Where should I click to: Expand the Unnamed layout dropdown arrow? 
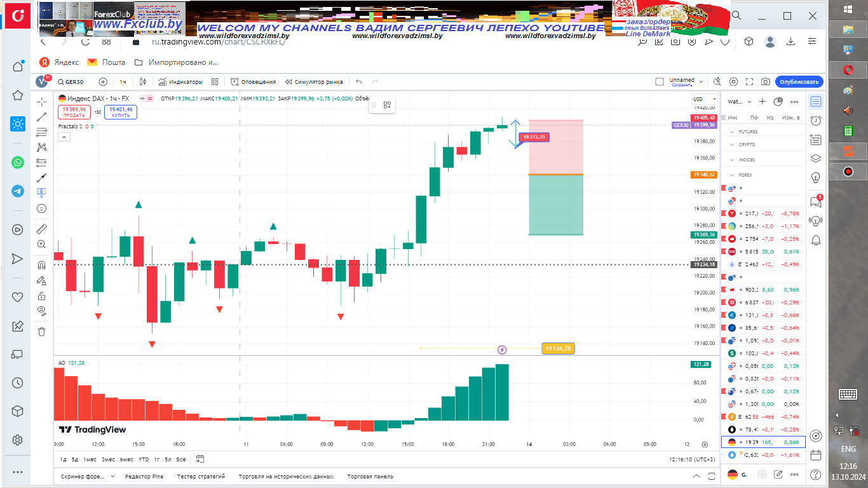702,82
